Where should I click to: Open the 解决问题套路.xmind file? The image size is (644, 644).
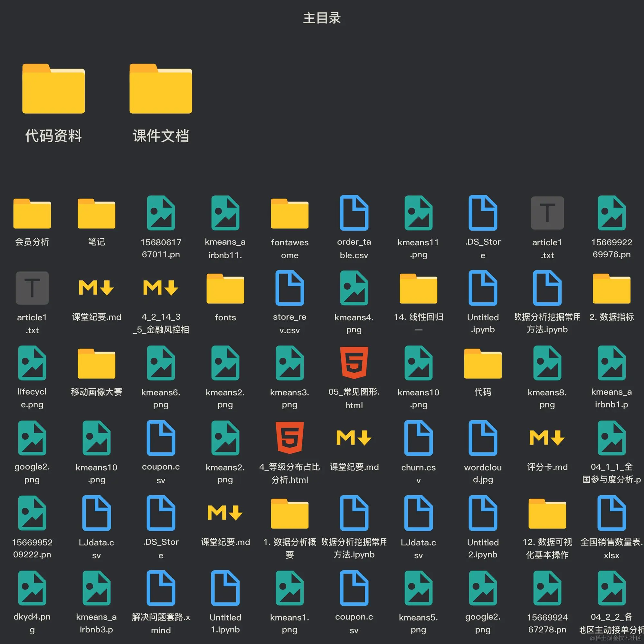coord(161,588)
